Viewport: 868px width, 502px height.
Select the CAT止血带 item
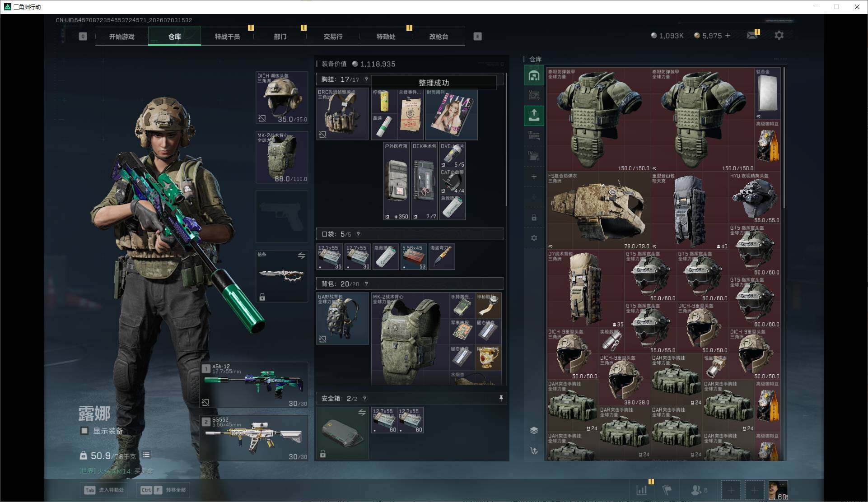pos(453,181)
